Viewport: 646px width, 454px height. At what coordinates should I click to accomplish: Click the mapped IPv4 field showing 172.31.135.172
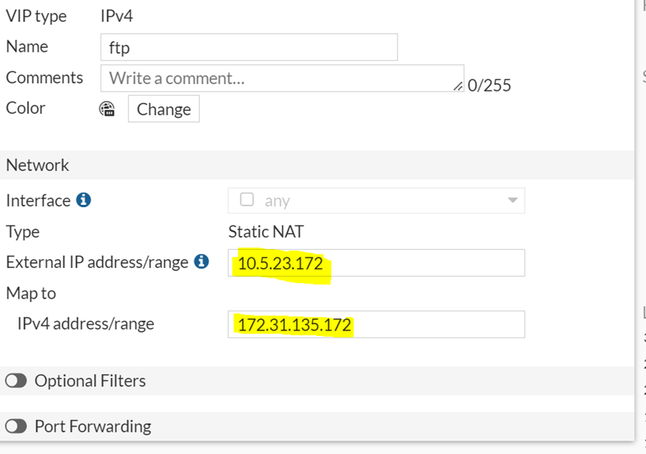tap(376, 324)
